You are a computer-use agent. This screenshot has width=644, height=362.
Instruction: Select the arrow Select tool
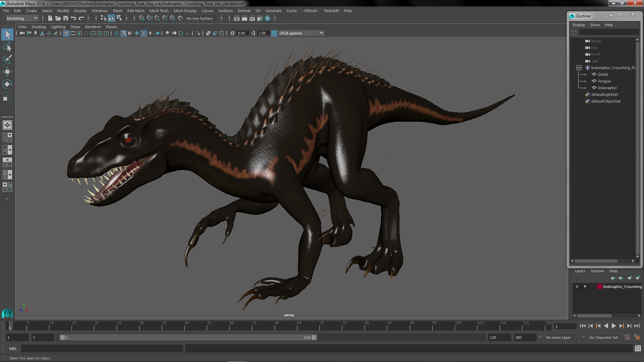point(7,35)
